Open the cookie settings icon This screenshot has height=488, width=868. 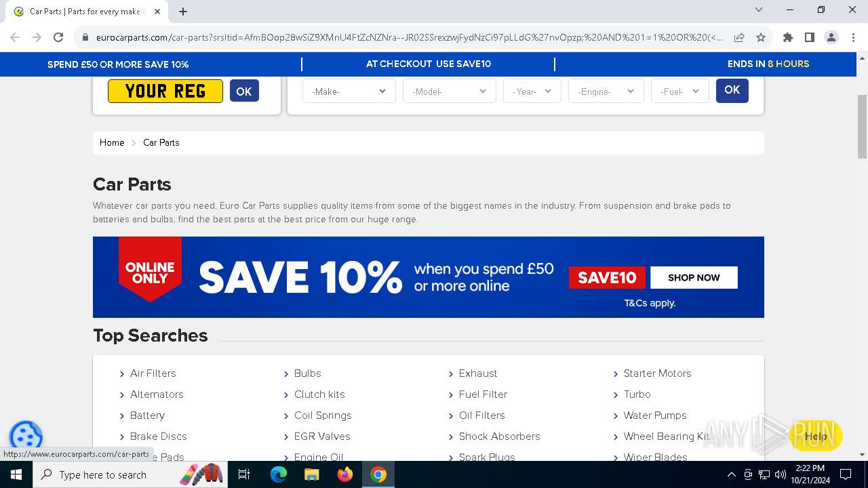(26, 437)
